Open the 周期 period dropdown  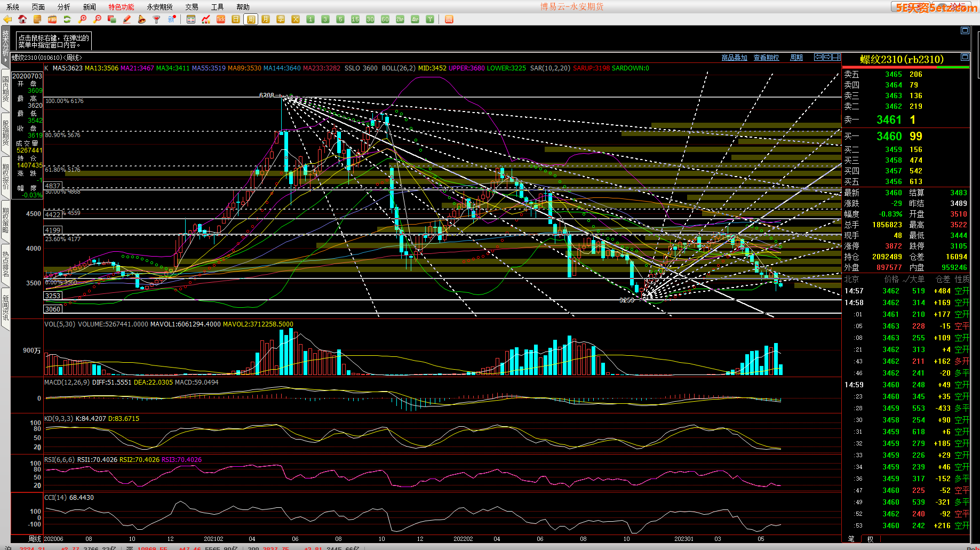[x=796, y=58]
